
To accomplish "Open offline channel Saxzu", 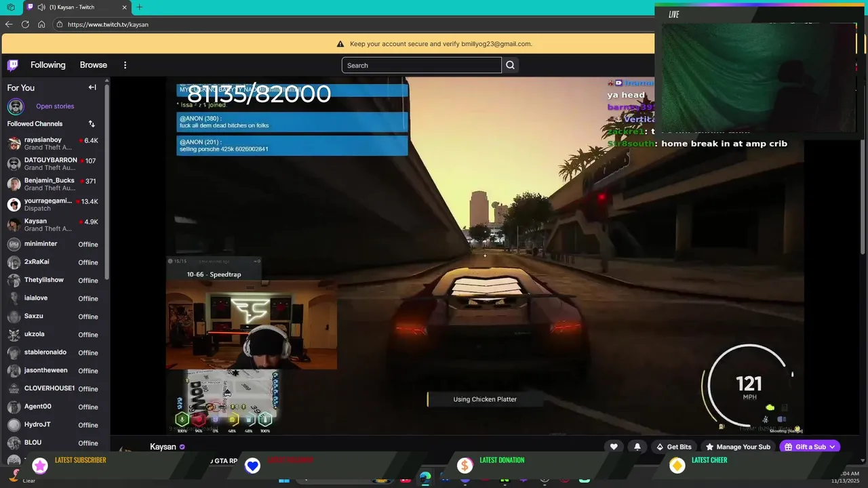I will click(53, 317).
